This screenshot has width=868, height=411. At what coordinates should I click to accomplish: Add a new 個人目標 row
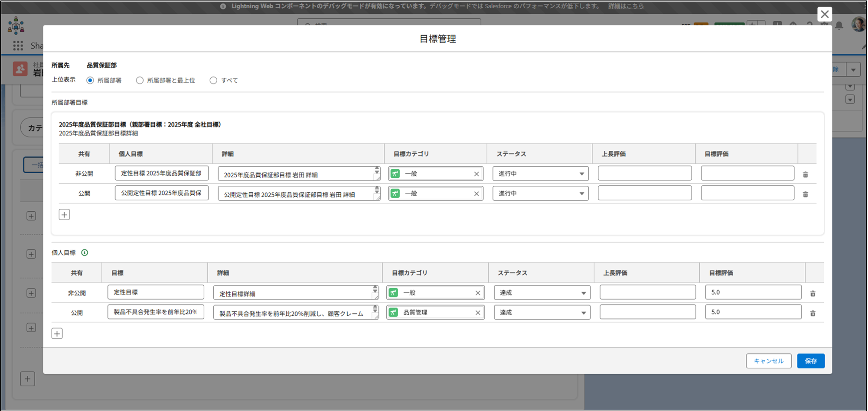click(57, 333)
